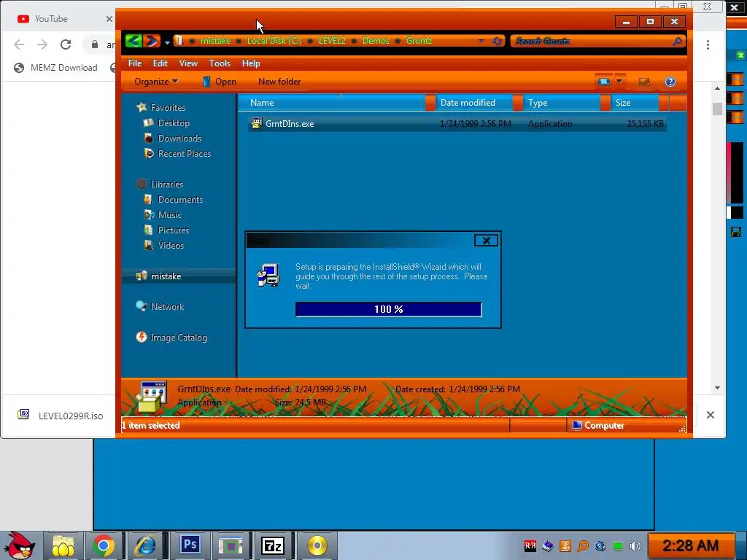Reload the page in Chrome

pos(66,44)
